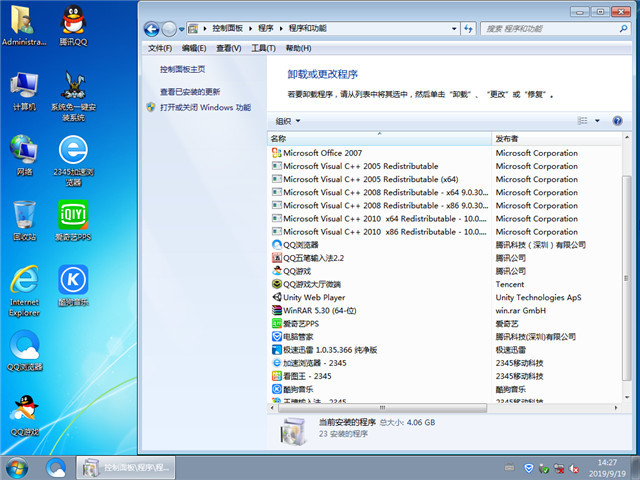
Task: Open the 网络 desktop icon
Action: (x=24, y=156)
